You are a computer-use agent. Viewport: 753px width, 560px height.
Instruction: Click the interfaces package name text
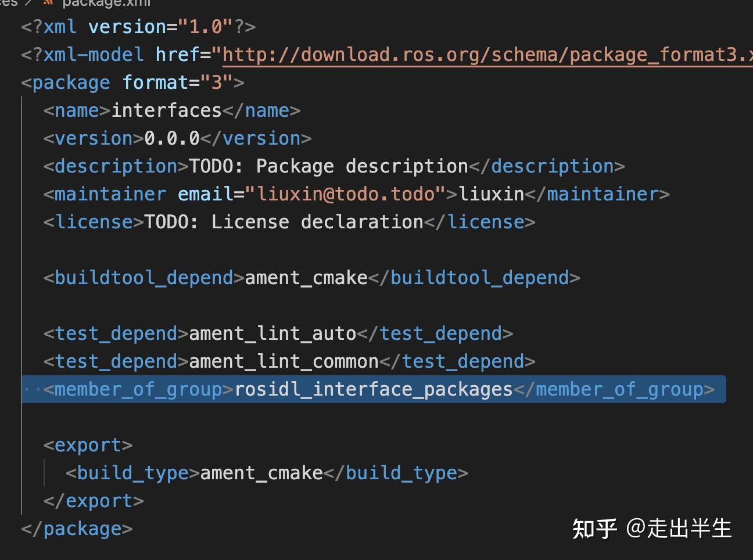pyautogui.click(x=167, y=110)
